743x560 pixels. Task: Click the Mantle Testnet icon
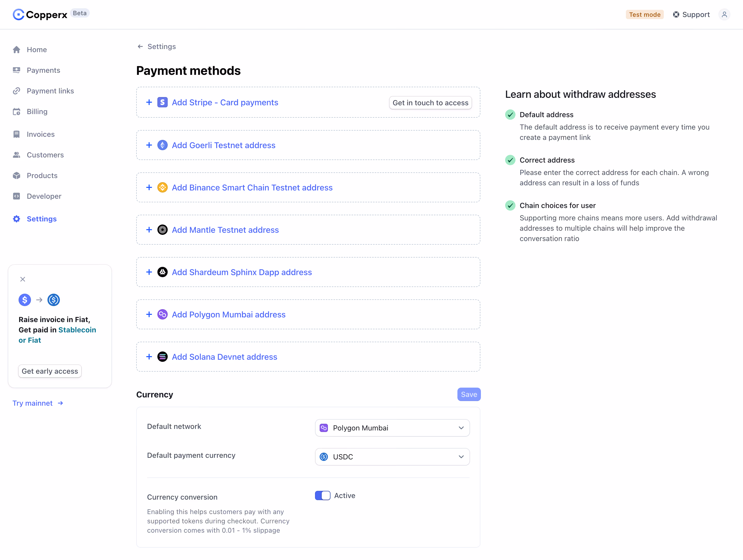[x=163, y=230]
